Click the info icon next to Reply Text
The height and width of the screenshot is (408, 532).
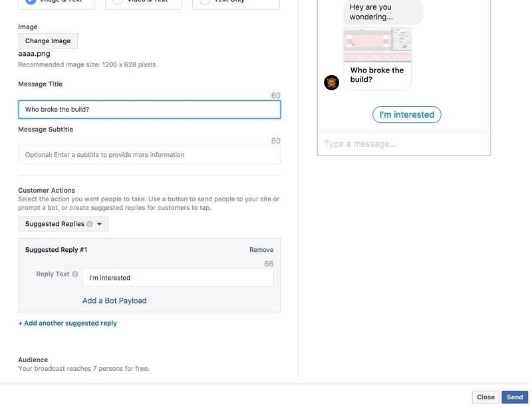tap(75, 274)
